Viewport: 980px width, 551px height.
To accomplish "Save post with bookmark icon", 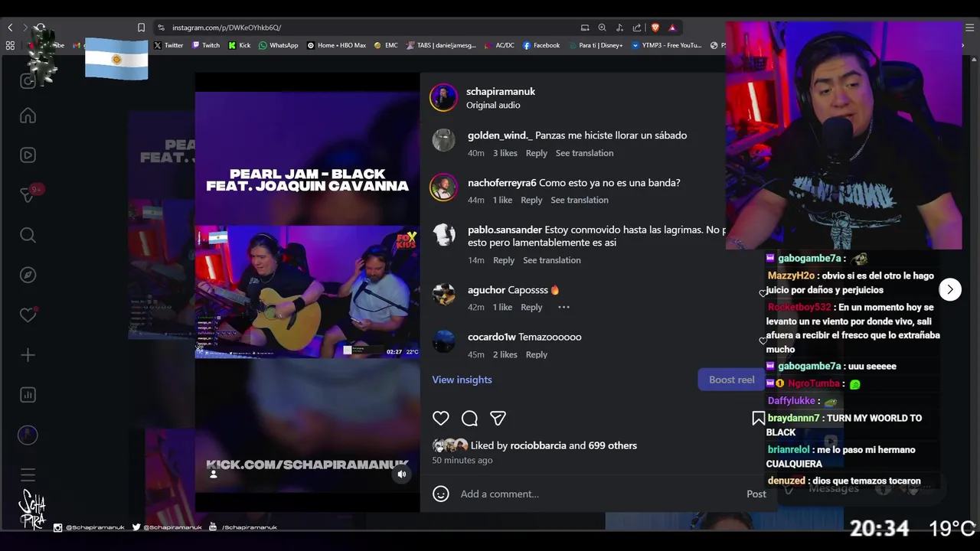I will tap(758, 418).
